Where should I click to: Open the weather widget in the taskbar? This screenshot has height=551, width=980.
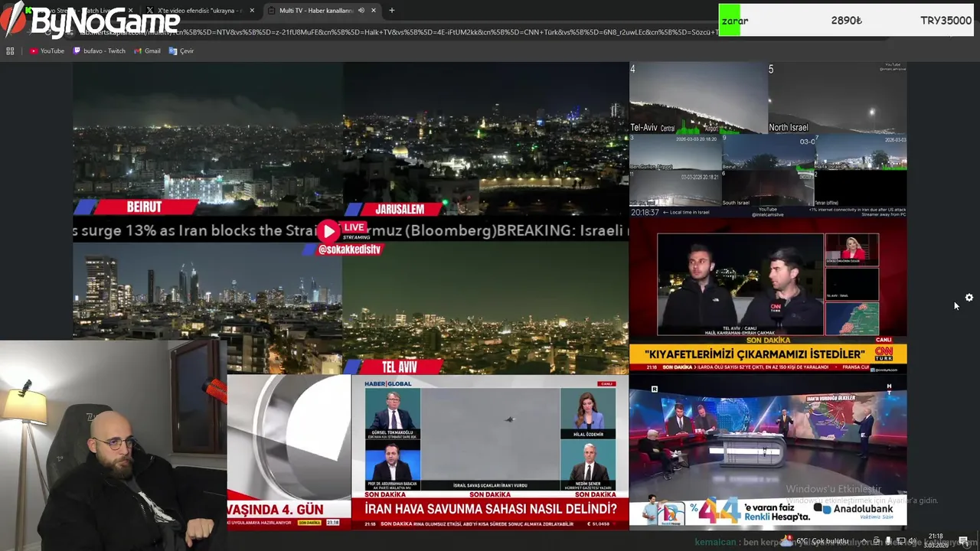pyautogui.click(x=814, y=541)
